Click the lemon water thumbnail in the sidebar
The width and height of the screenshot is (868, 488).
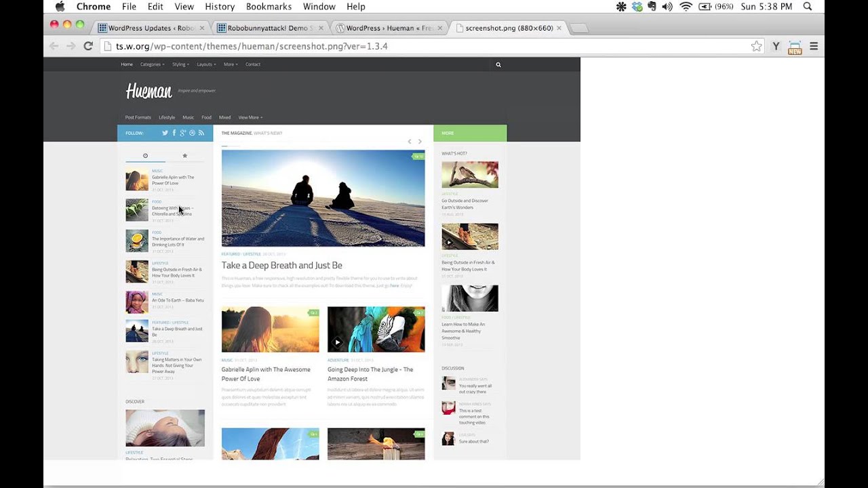(137, 241)
